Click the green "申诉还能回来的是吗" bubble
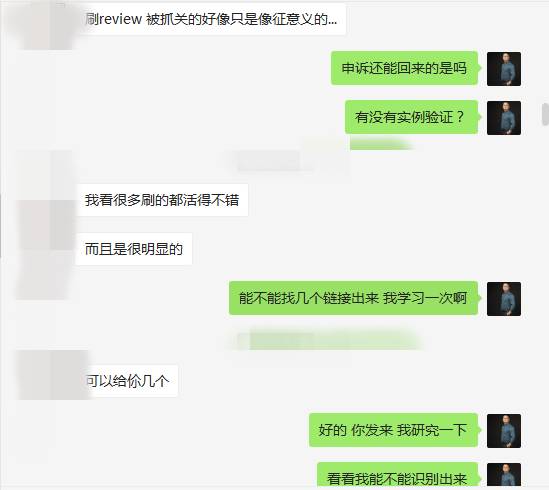 coord(404,68)
